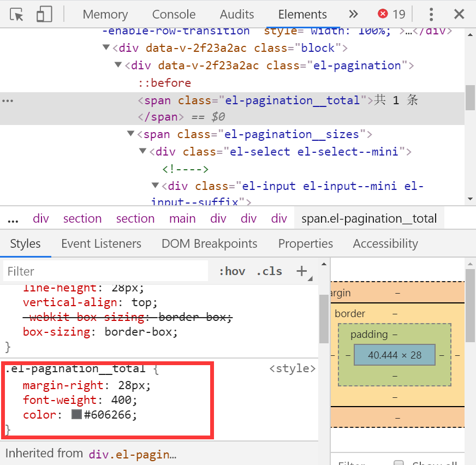The width and height of the screenshot is (476, 465).
Task: Click the first section breadcrumb
Action: [82, 219]
